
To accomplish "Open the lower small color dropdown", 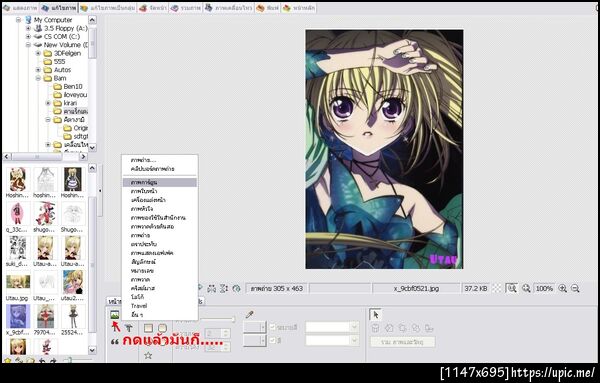I will point(254,340).
